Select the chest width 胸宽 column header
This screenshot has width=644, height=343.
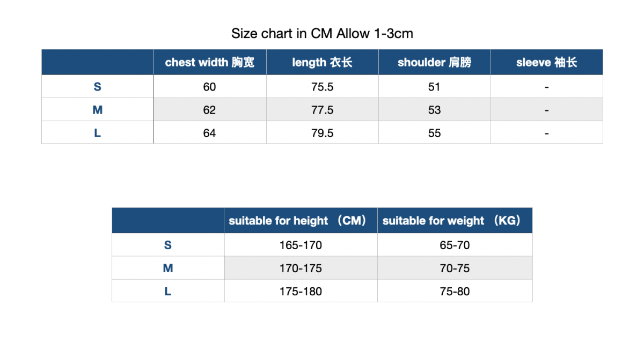210,62
